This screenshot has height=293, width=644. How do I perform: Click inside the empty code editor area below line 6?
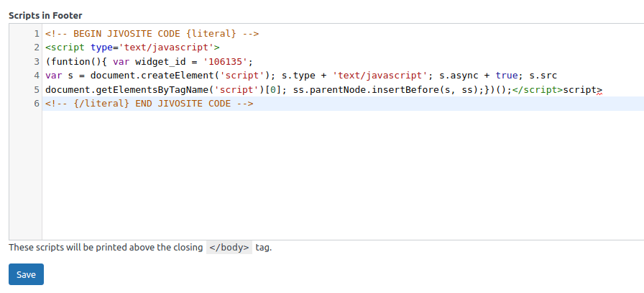[343, 175]
